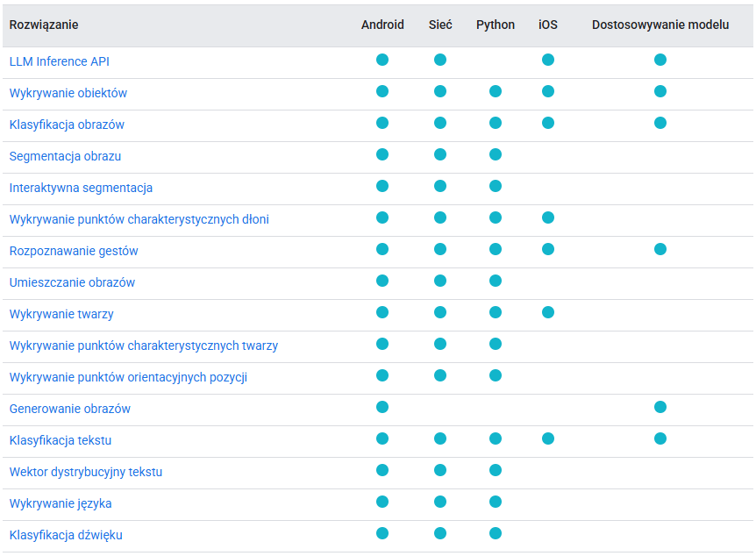This screenshot has height=556, width=756.
Task: Open Wykrywanie punktów charakterystycznych dłoni link
Action: [139, 219]
